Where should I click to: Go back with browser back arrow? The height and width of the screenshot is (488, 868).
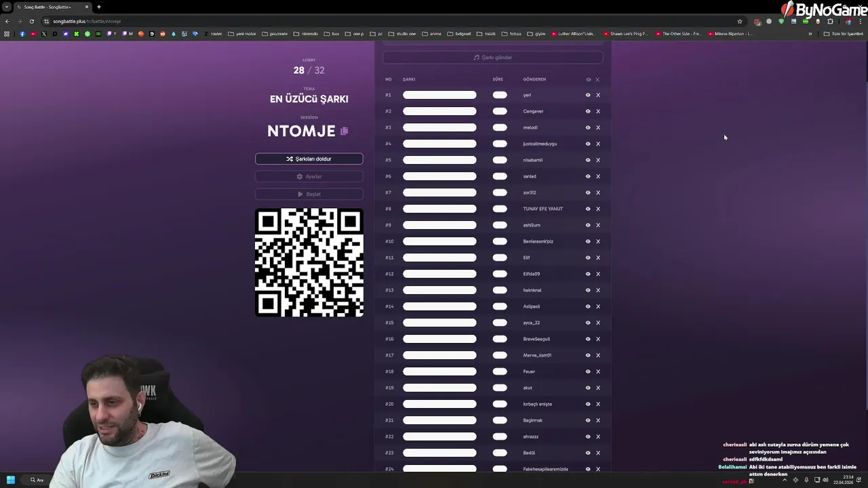(7, 21)
